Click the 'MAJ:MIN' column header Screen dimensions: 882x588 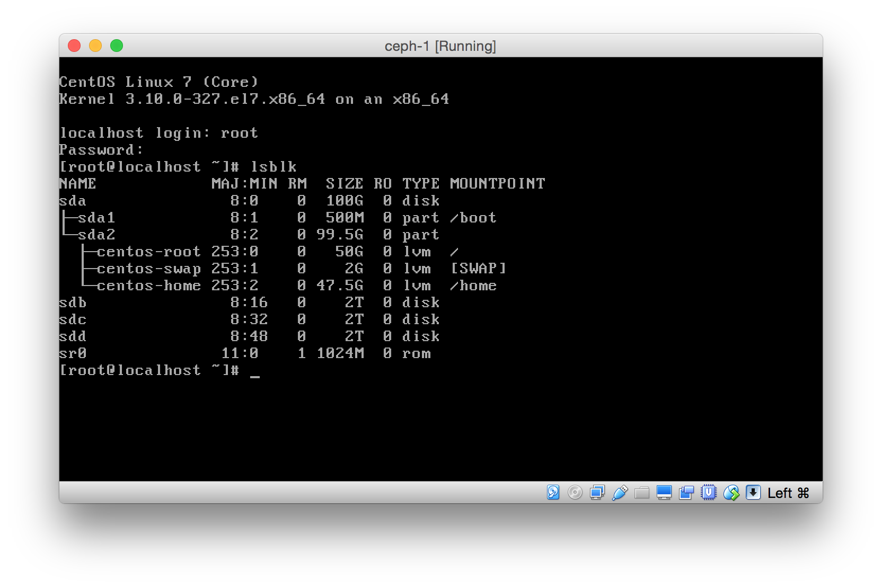coord(245,184)
